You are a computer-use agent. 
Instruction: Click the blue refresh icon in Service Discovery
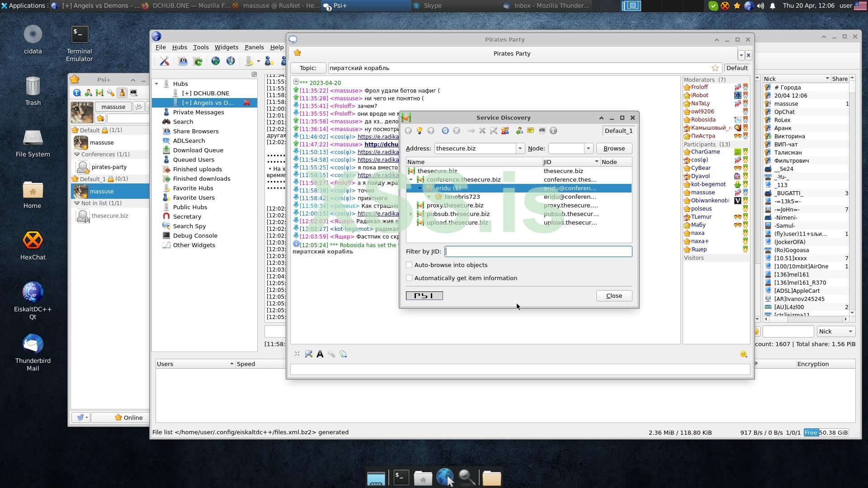pyautogui.click(x=445, y=131)
